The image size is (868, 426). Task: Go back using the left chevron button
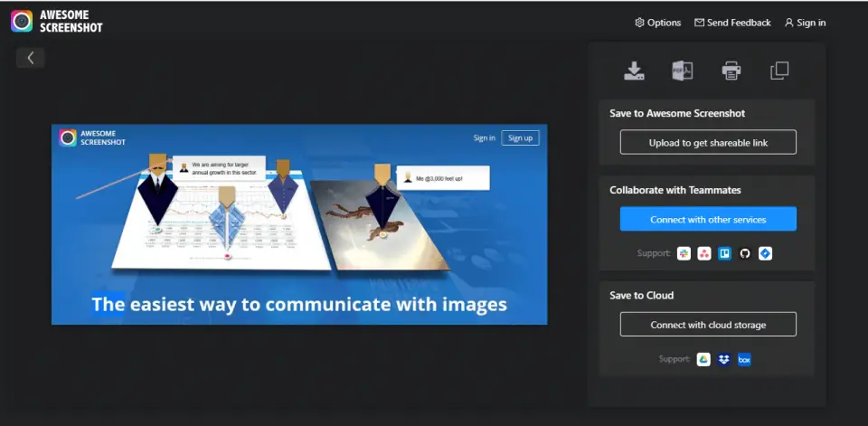pos(31,58)
